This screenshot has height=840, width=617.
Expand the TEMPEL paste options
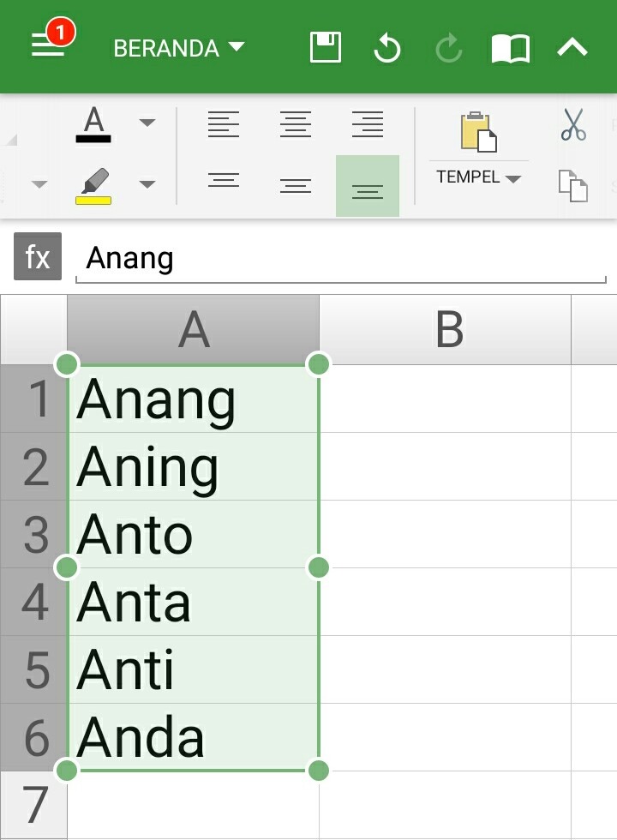(478, 177)
